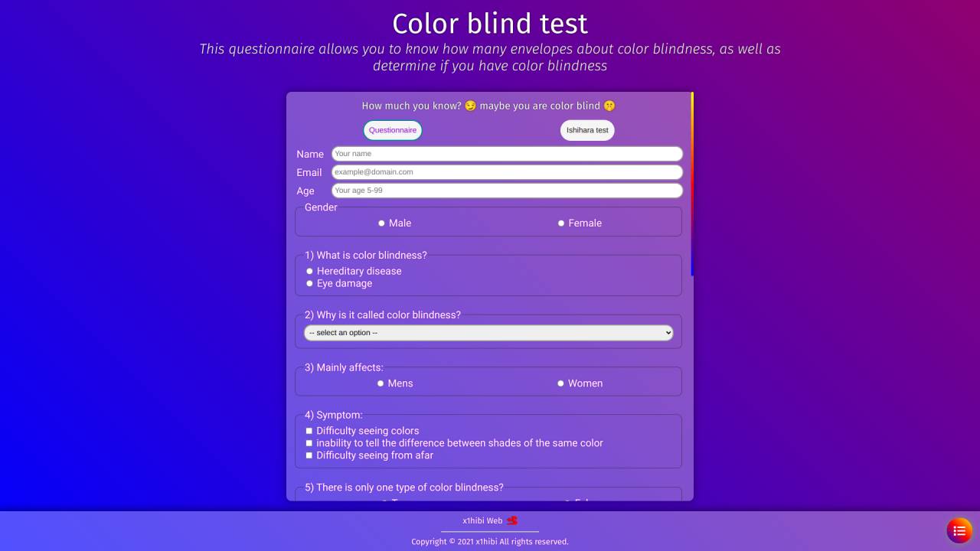Click the Your name input field
Viewport: 980px width, 551px height.
point(507,154)
